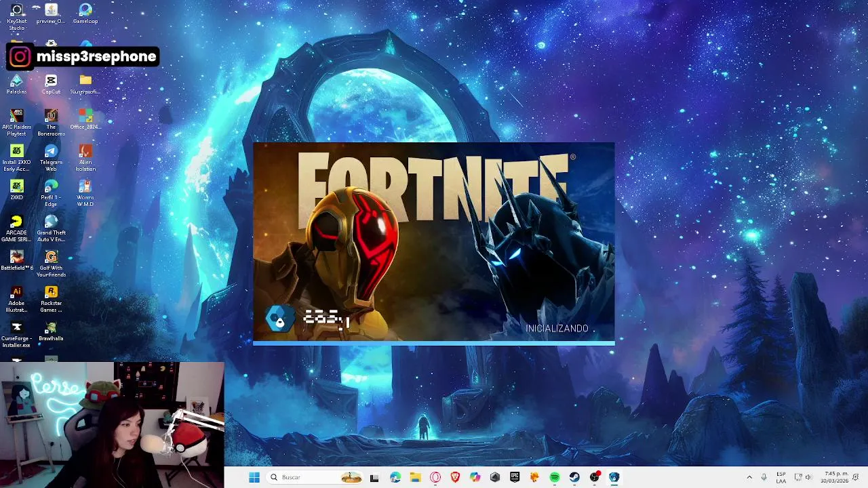Image resolution: width=868 pixels, height=488 pixels.
Task: Launch Brawlhalla desktop shortcut
Action: 51,331
